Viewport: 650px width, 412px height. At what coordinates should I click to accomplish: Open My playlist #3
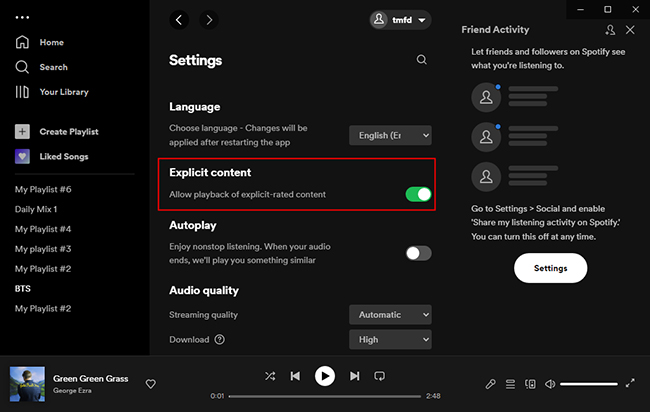pyautogui.click(x=43, y=249)
